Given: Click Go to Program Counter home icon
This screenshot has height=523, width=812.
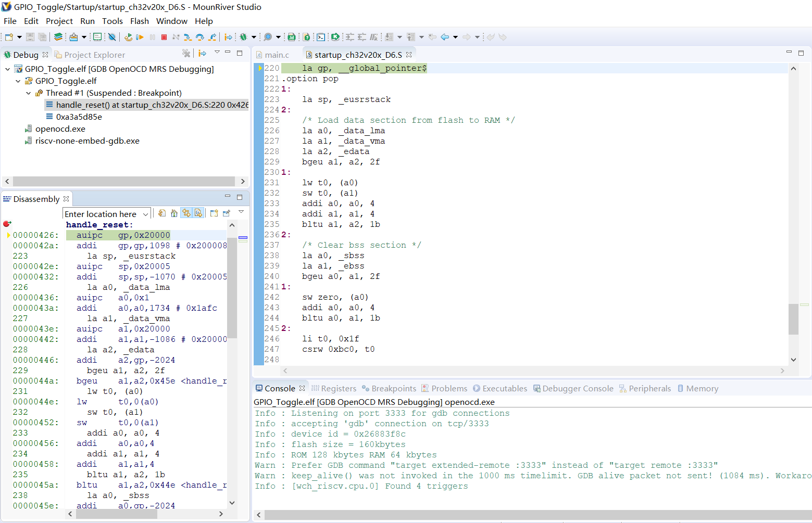Looking at the screenshot, I should tap(174, 213).
